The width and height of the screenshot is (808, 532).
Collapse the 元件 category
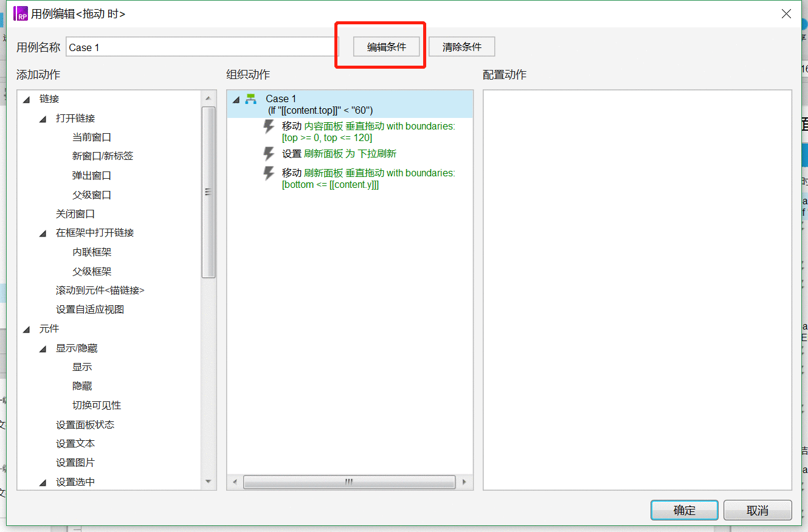coord(27,330)
